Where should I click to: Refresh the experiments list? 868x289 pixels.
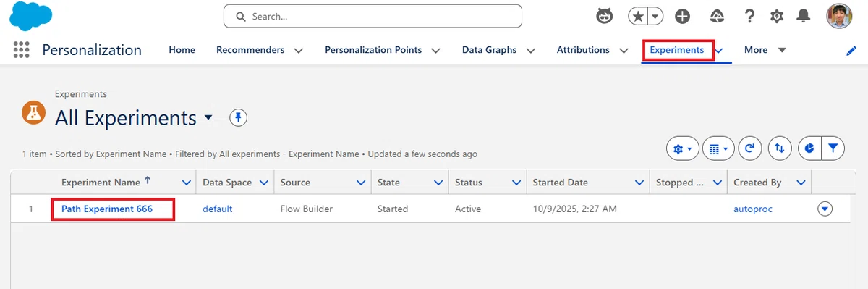point(750,148)
